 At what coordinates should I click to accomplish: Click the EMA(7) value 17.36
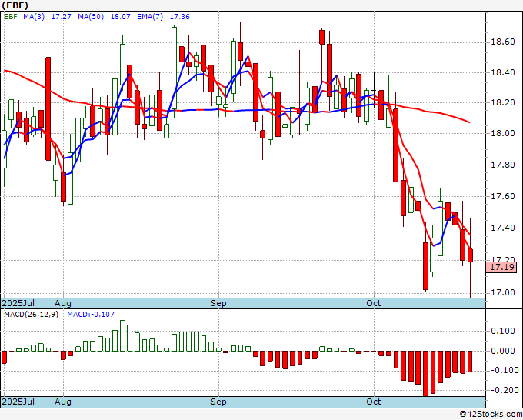click(179, 17)
